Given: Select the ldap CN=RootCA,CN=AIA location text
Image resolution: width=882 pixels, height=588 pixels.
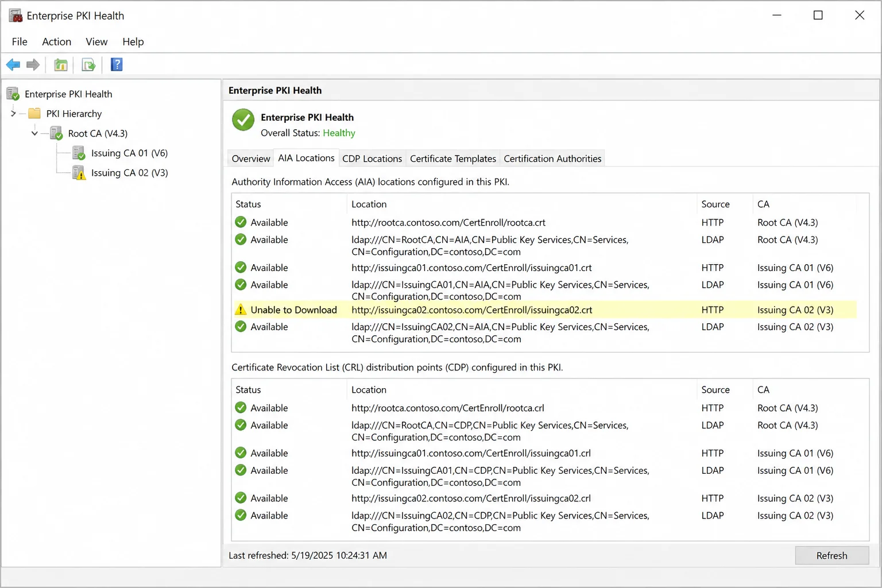Looking at the screenshot, I should tap(490, 246).
